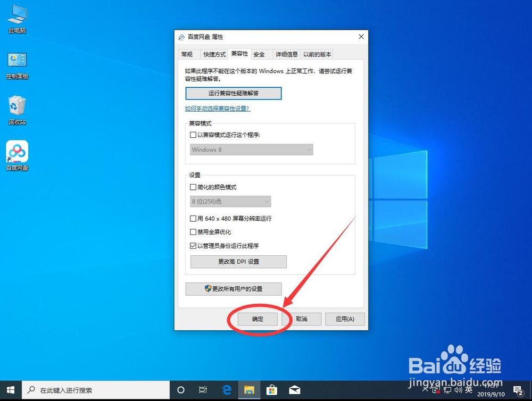The image size is (532, 401).
Task: Open the 百度网盘 desktop icon
Action: (16, 152)
